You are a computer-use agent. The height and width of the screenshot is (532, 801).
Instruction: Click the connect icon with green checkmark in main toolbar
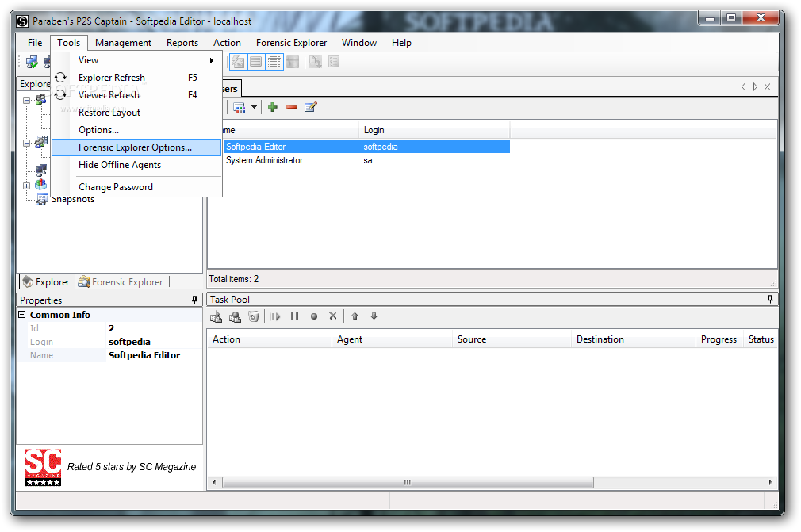(x=32, y=63)
